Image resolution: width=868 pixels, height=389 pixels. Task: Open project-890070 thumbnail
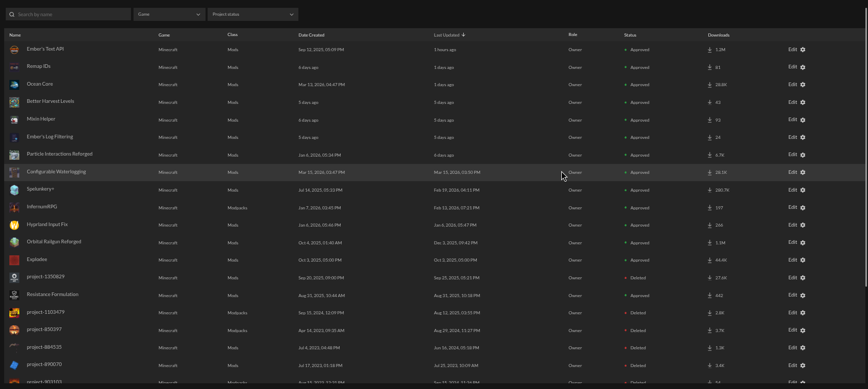14,365
